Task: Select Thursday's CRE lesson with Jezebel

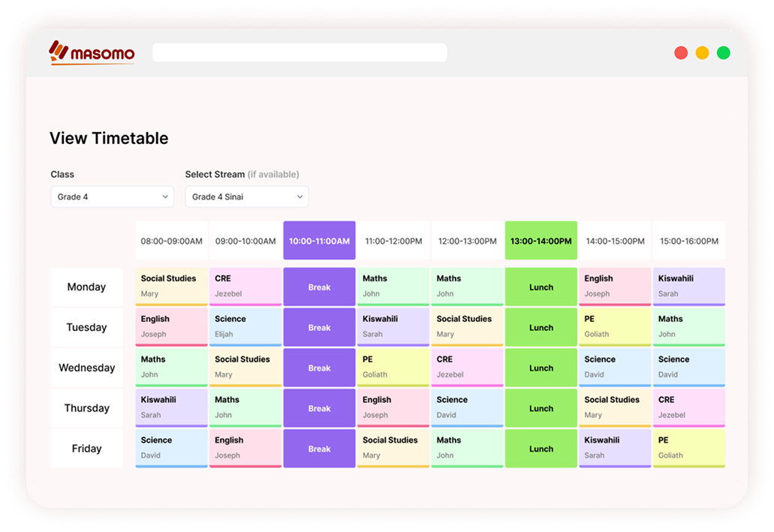Action: pyautogui.click(x=688, y=408)
